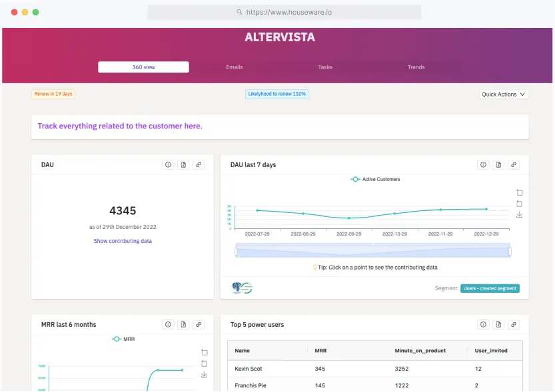The width and height of the screenshot is (555, 392).
Task: Click the reset zoom icon beside DAU chart
Action: pyautogui.click(x=520, y=204)
